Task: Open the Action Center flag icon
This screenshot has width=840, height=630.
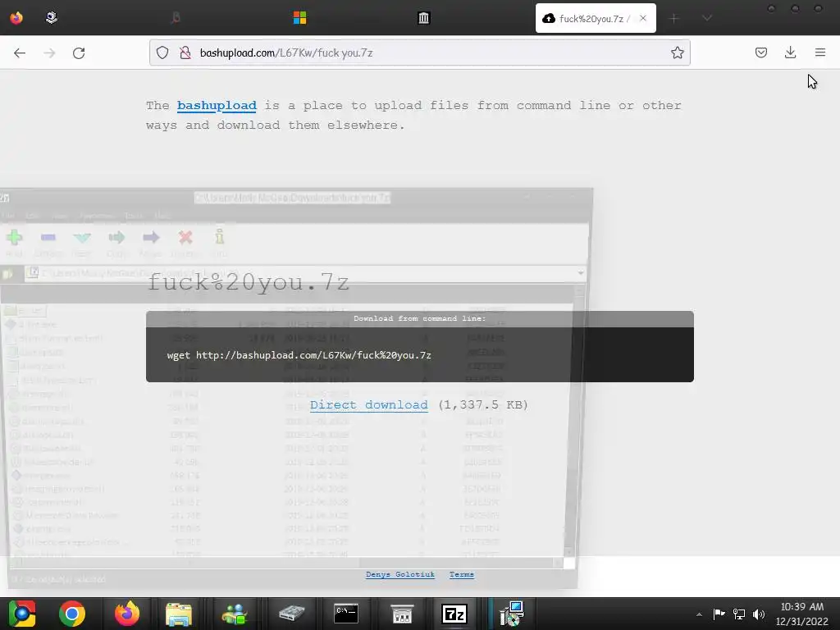Action: [719, 614]
